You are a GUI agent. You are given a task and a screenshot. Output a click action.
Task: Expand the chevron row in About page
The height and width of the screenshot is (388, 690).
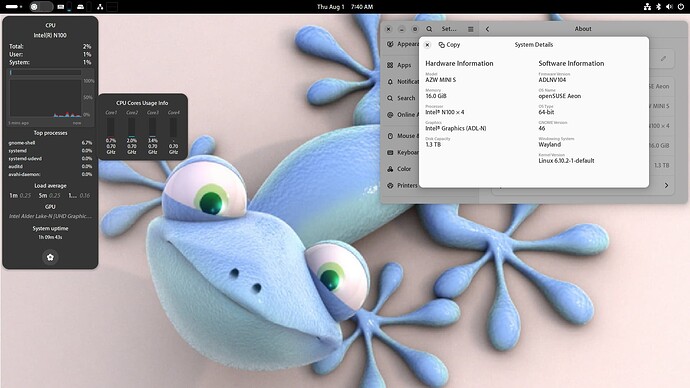point(666,185)
